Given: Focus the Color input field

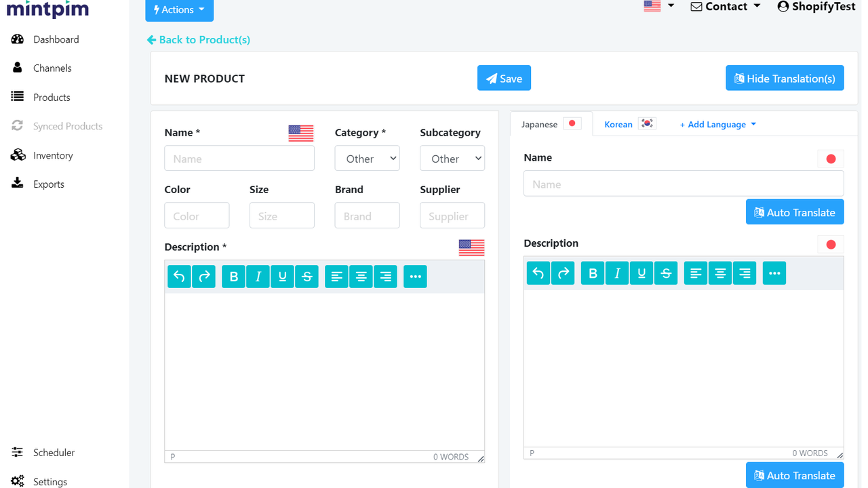Looking at the screenshot, I should [197, 216].
